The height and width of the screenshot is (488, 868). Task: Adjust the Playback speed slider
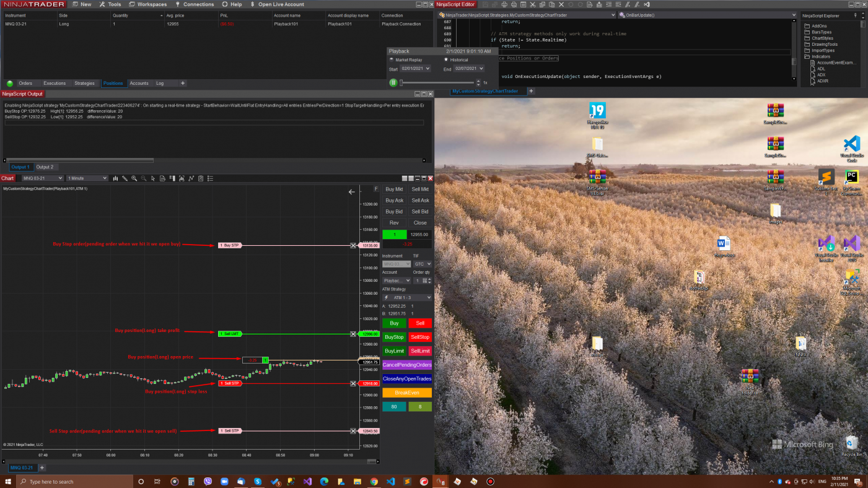tap(438, 82)
